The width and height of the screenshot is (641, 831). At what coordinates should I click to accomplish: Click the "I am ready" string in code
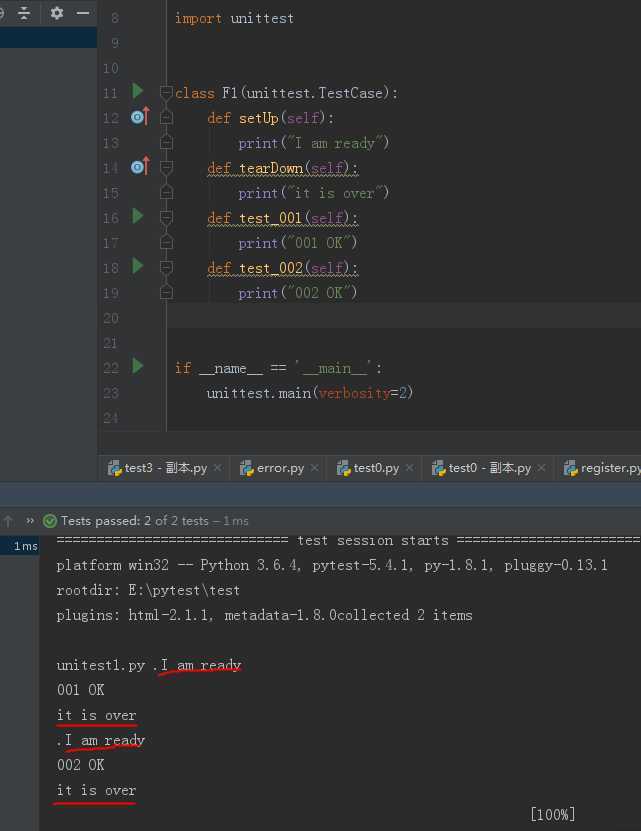pos(335,143)
